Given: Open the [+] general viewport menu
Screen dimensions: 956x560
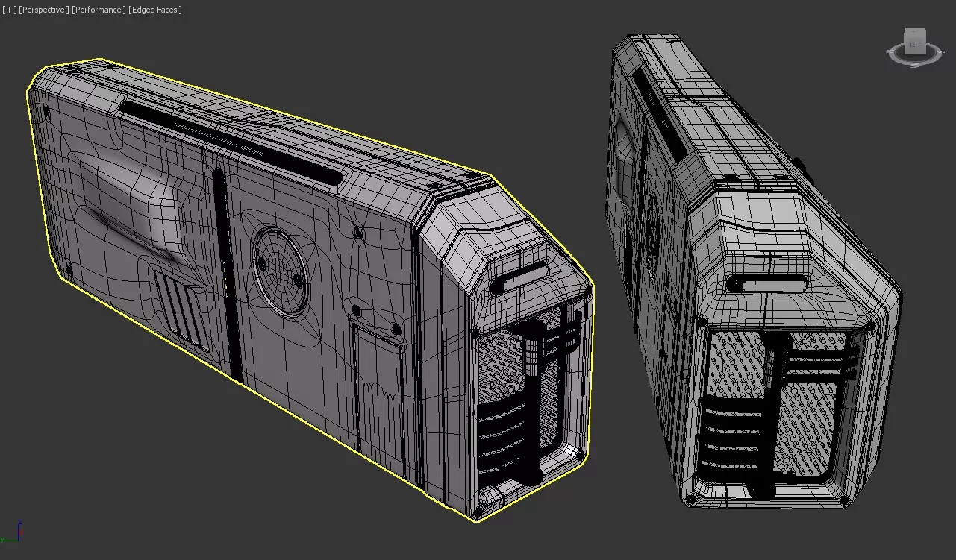Looking at the screenshot, I should tap(9, 10).
